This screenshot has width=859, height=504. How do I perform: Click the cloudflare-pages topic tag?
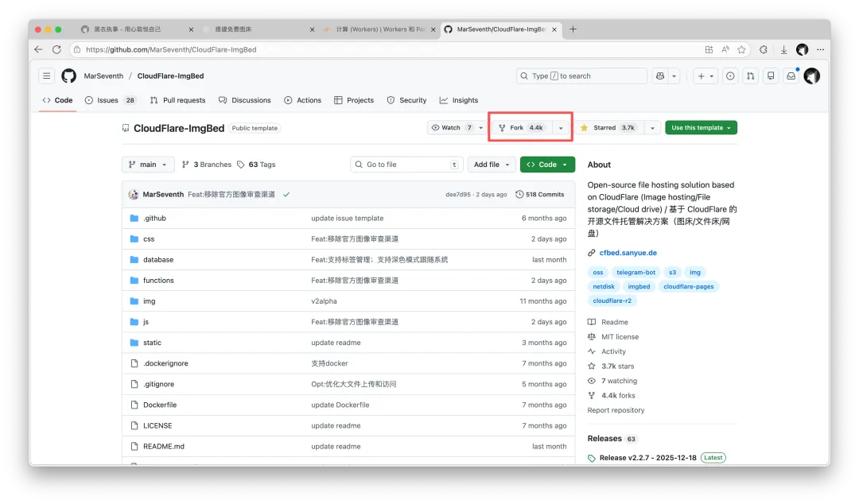pyautogui.click(x=689, y=286)
